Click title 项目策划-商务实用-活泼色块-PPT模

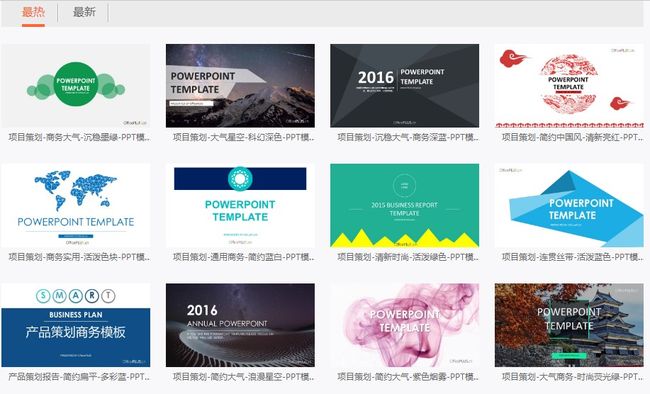[79, 257]
